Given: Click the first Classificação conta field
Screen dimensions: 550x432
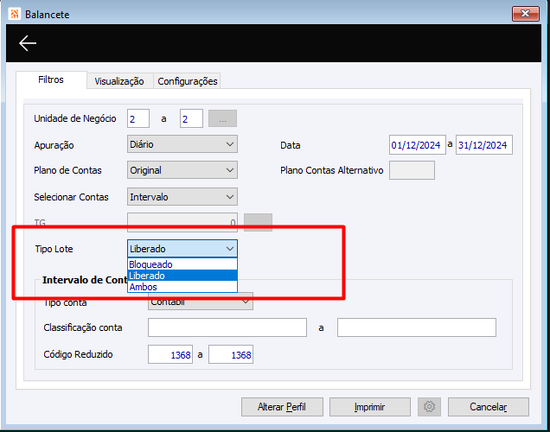Looking at the screenshot, I should [x=227, y=328].
